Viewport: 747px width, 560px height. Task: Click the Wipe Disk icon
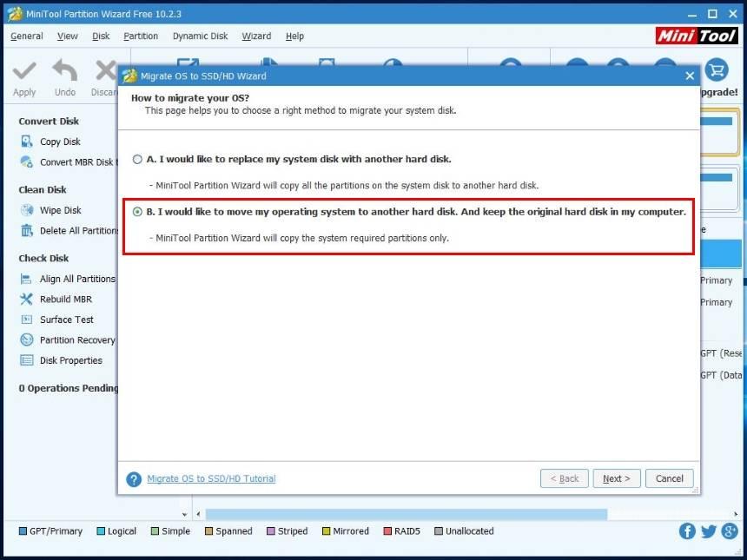coord(26,210)
